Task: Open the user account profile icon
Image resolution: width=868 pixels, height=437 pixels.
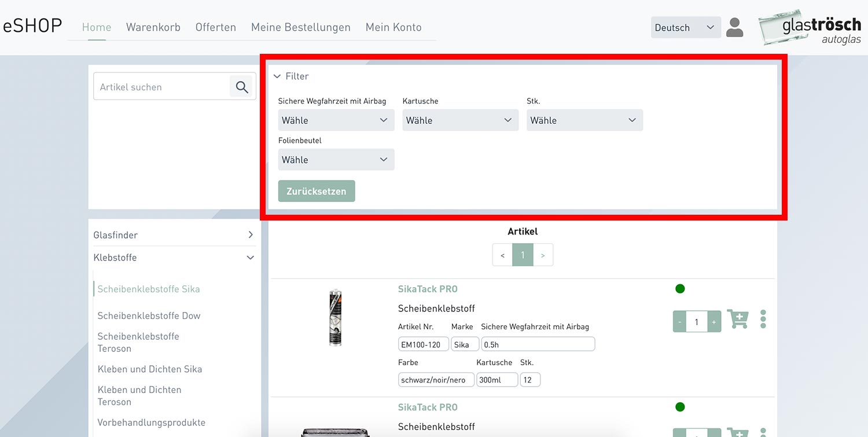Action: (734, 27)
